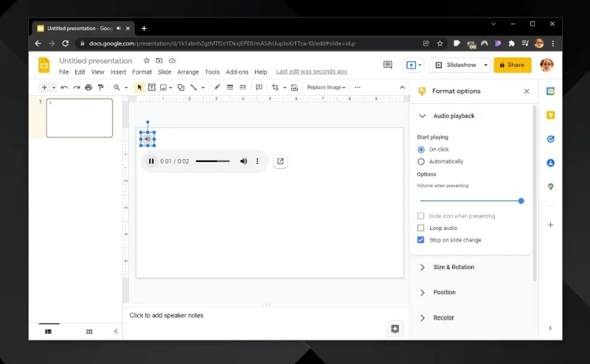Click the crop image tool

click(x=275, y=87)
